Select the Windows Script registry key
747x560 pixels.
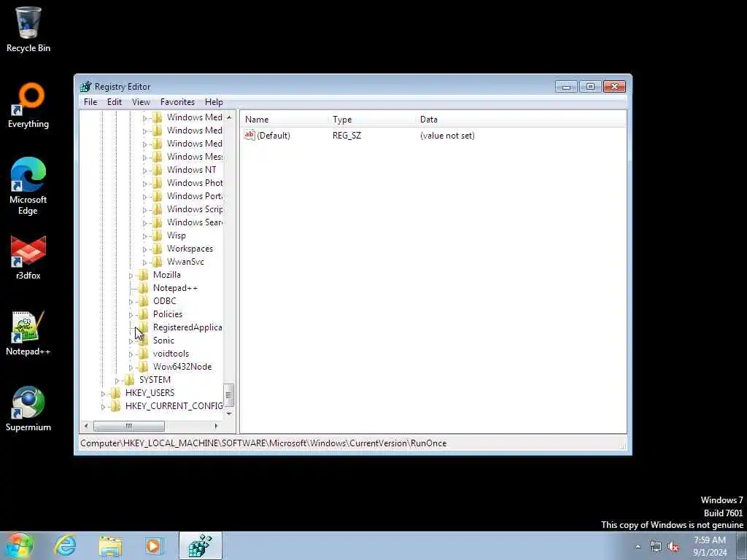194,209
